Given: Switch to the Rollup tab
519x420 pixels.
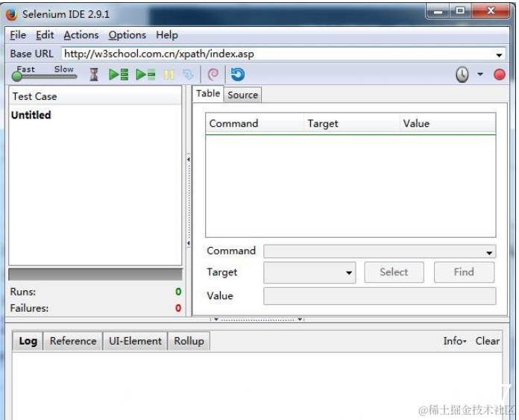Looking at the screenshot, I should (189, 341).
